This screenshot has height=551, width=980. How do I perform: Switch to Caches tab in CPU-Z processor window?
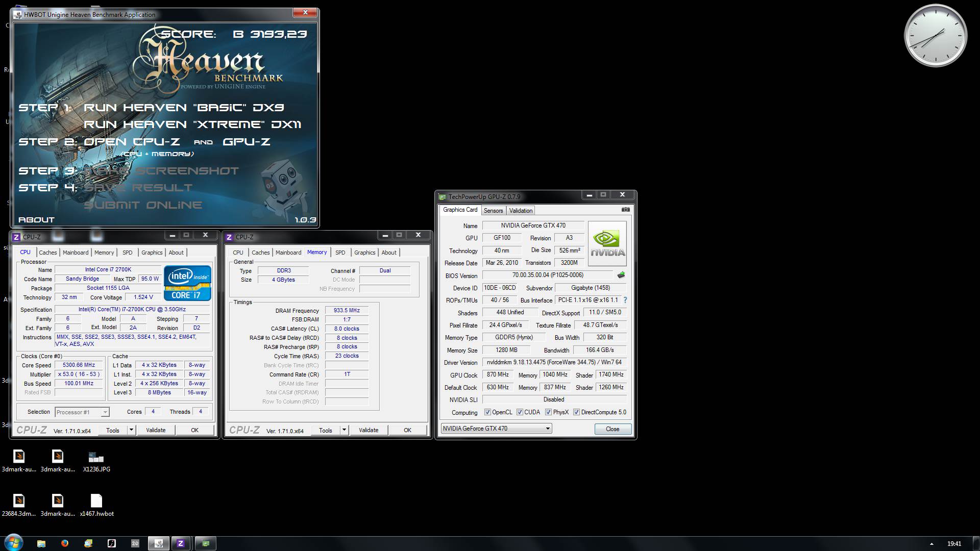pos(48,253)
